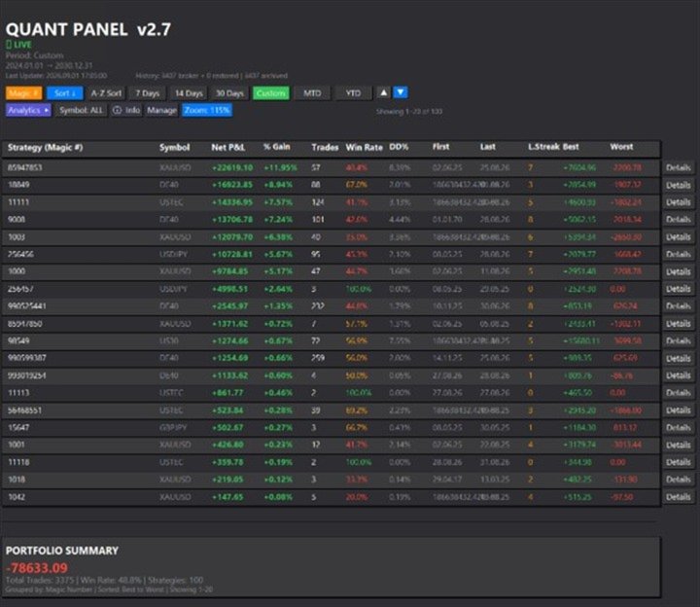The image size is (700, 607).
Task: Click the blue down arrow button
Action: tap(401, 93)
